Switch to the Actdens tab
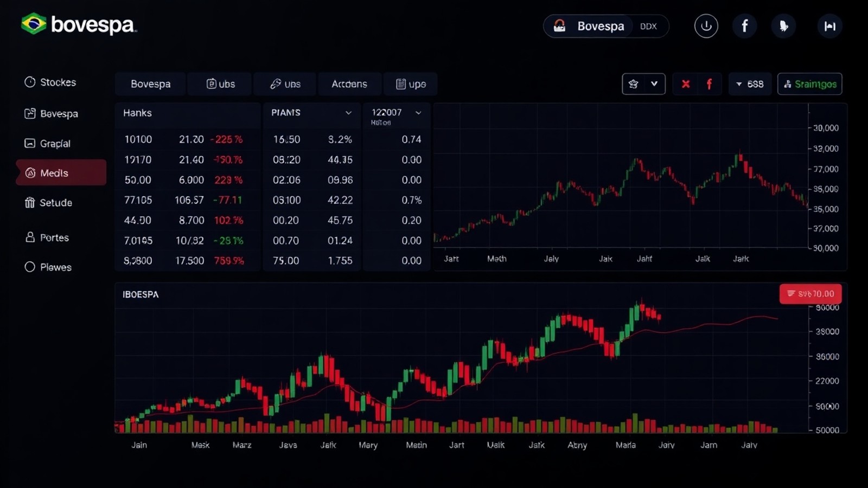The image size is (868, 488). pyautogui.click(x=349, y=84)
